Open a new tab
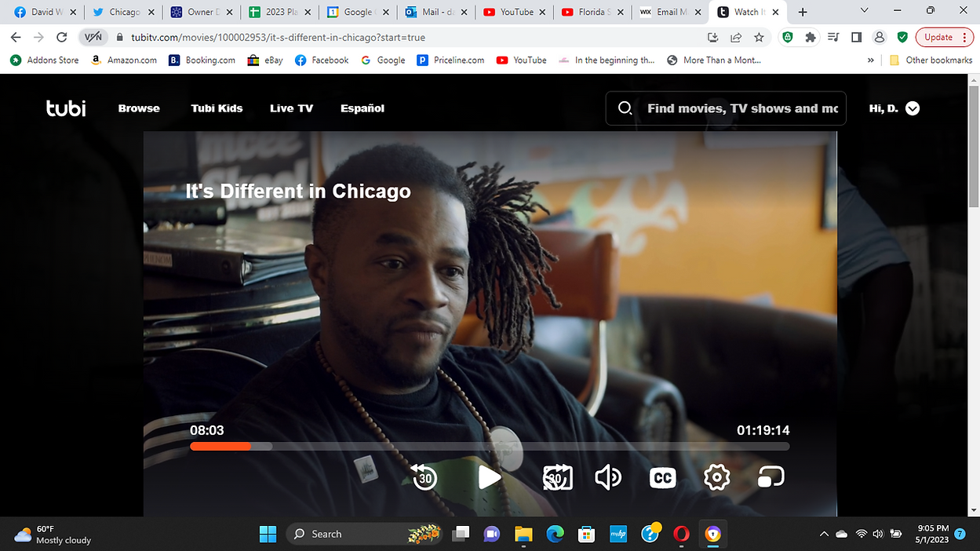This screenshot has height=551, width=980. pyautogui.click(x=803, y=12)
